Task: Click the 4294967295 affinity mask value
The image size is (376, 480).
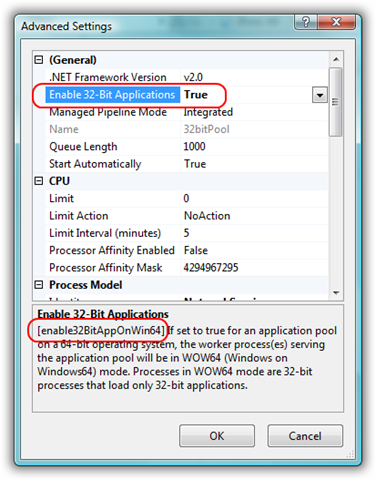Action: 211,268
